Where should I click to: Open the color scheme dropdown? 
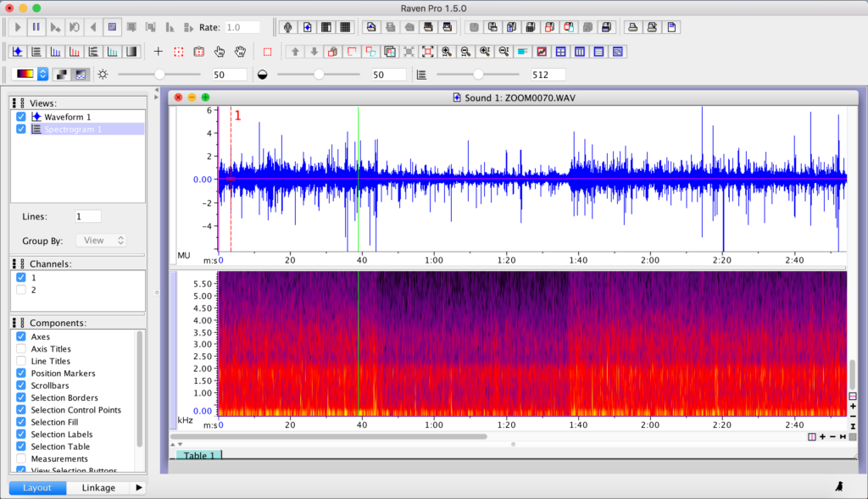[42, 75]
